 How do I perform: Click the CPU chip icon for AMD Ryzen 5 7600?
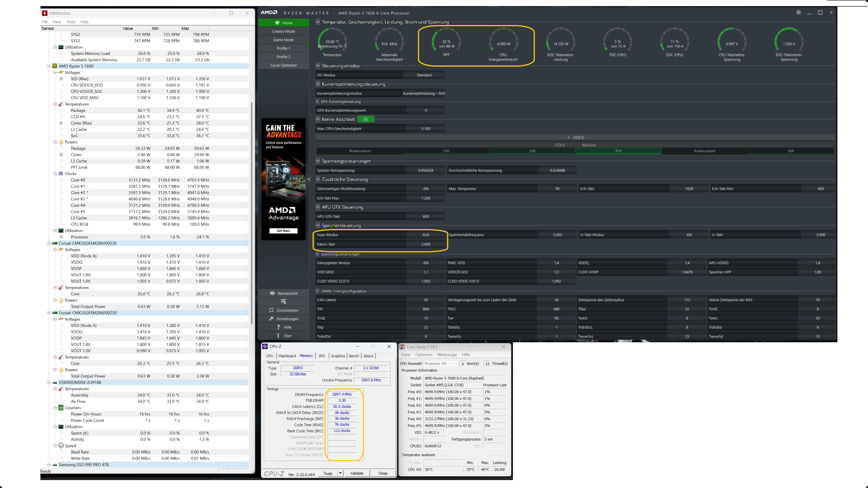tap(55, 66)
